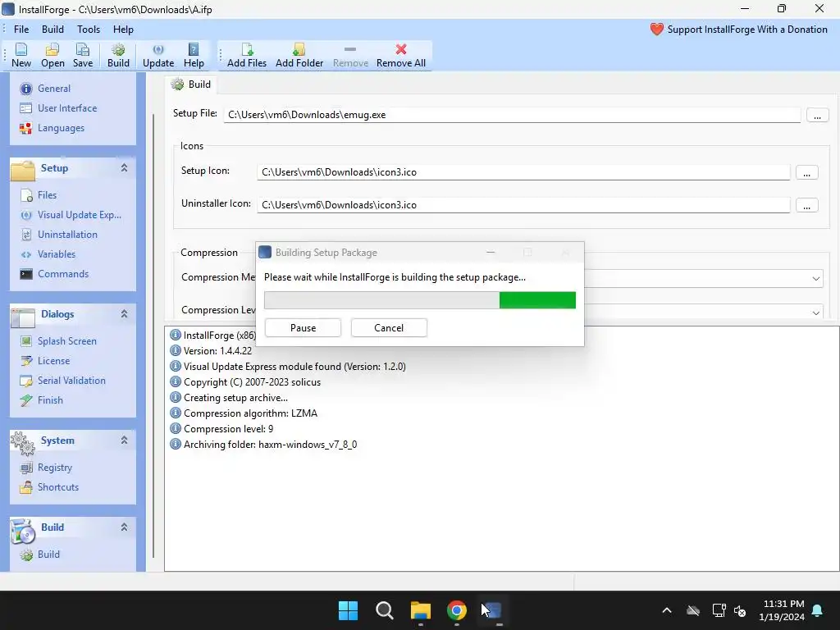Click the New project toolbar icon

(21, 55)
